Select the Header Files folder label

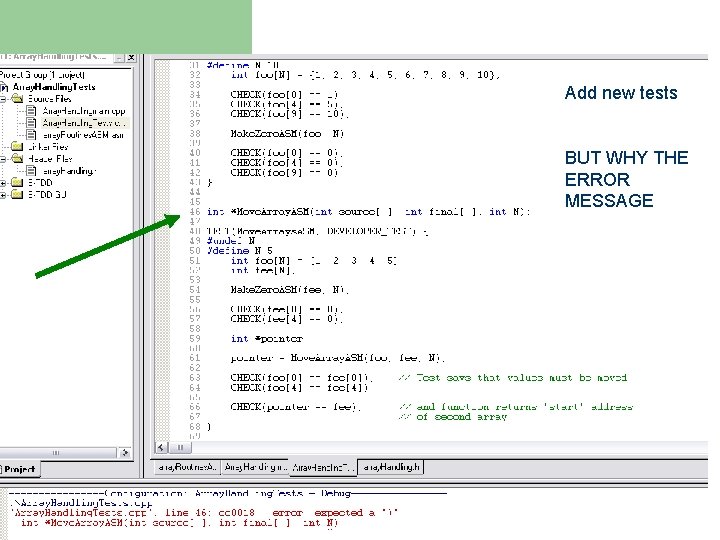tap(50, 158)
